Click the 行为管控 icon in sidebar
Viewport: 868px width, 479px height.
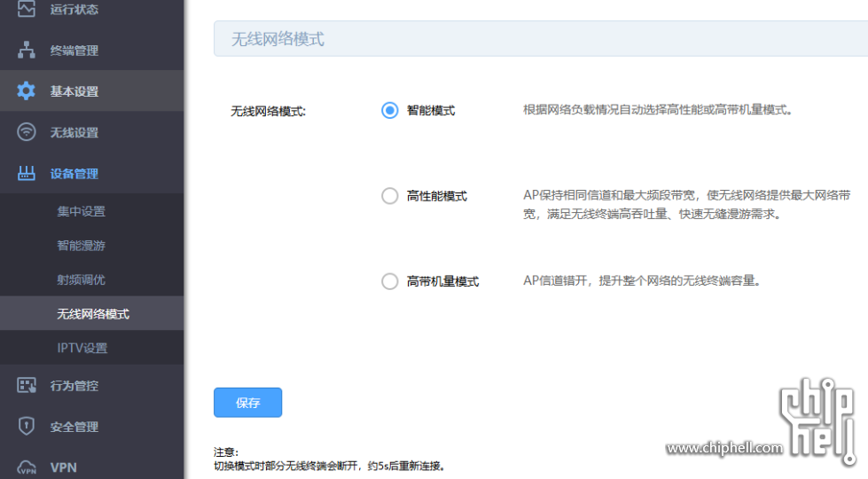26,385
